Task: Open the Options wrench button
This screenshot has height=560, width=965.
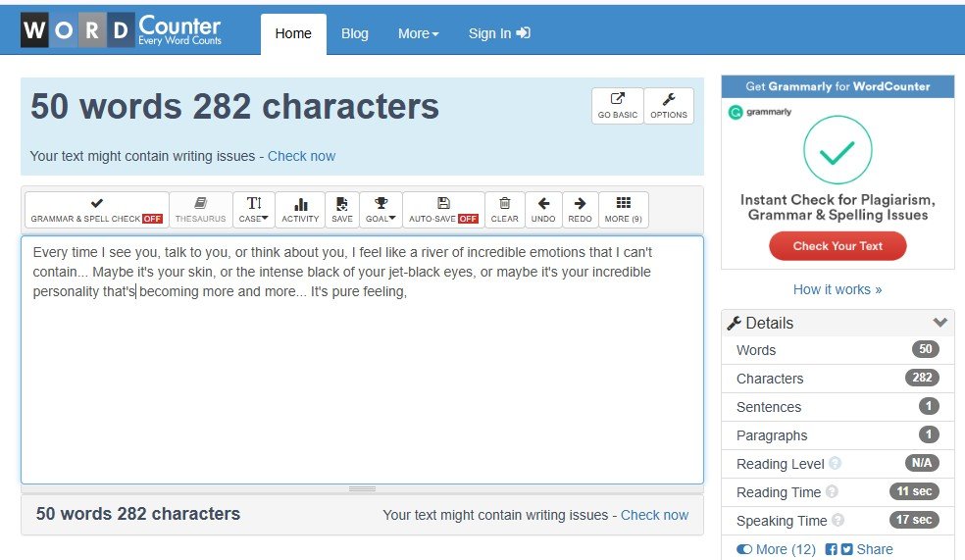Action: 669,106
